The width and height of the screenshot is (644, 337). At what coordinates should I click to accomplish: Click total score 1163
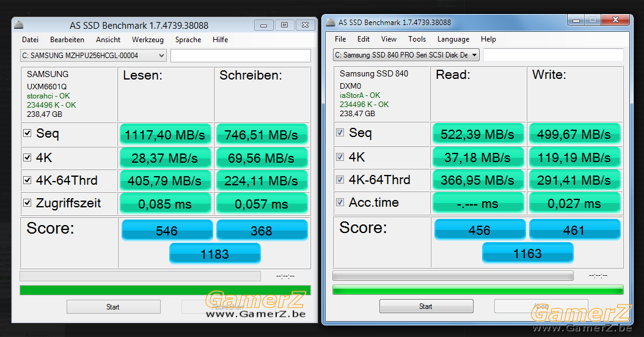(528, 253)
